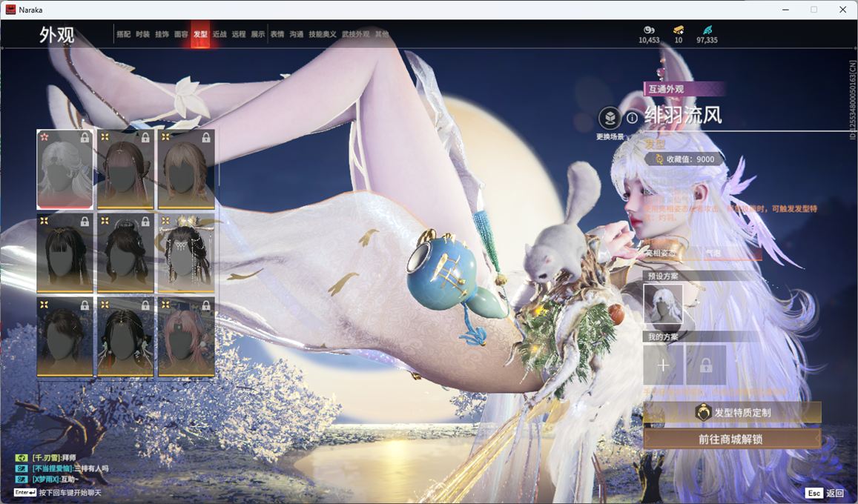This screenshot has width=858, height=504.
Task: Click the collection value 收藏值 icon
Action: [659, 159]
